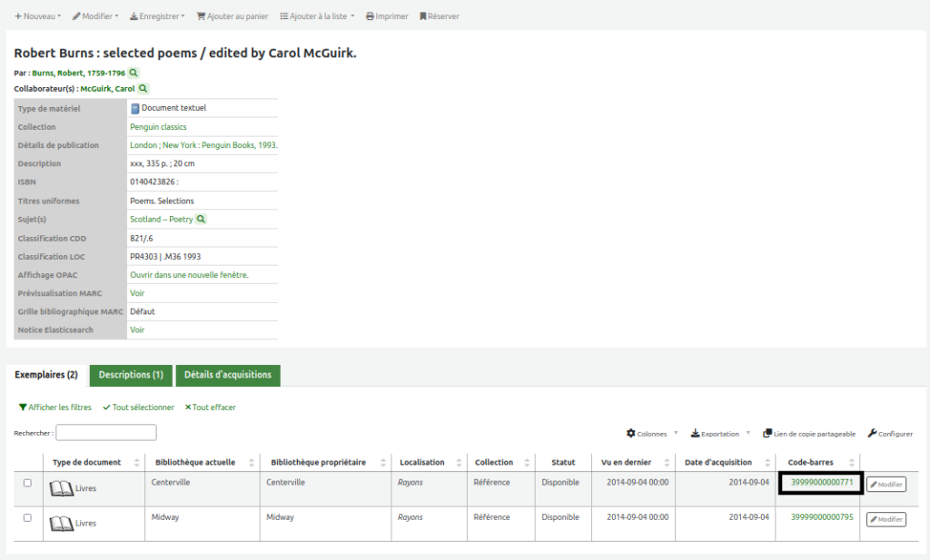Click the Imprimer printer button

coord(387,16)
